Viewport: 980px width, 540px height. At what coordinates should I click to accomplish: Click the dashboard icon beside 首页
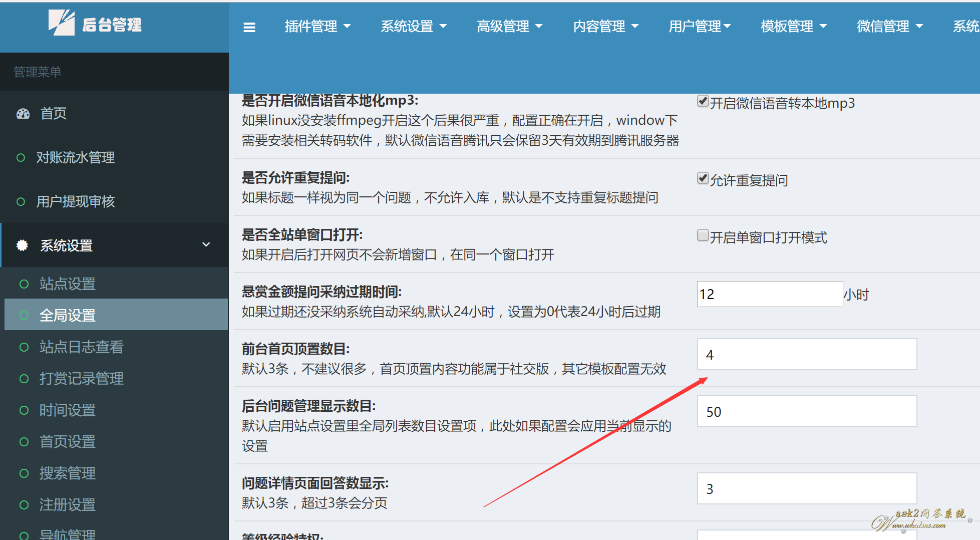click(23, 114)
